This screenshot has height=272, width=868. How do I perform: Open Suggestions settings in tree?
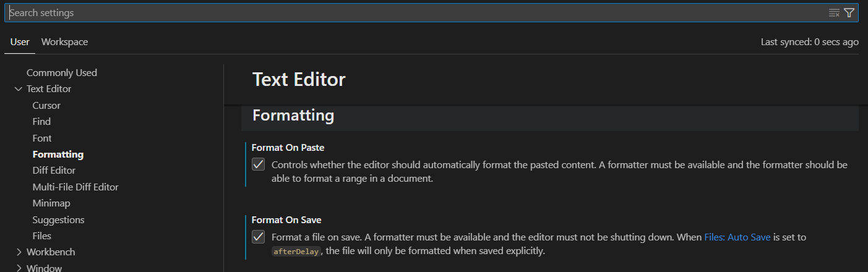[x=58, y=220]
